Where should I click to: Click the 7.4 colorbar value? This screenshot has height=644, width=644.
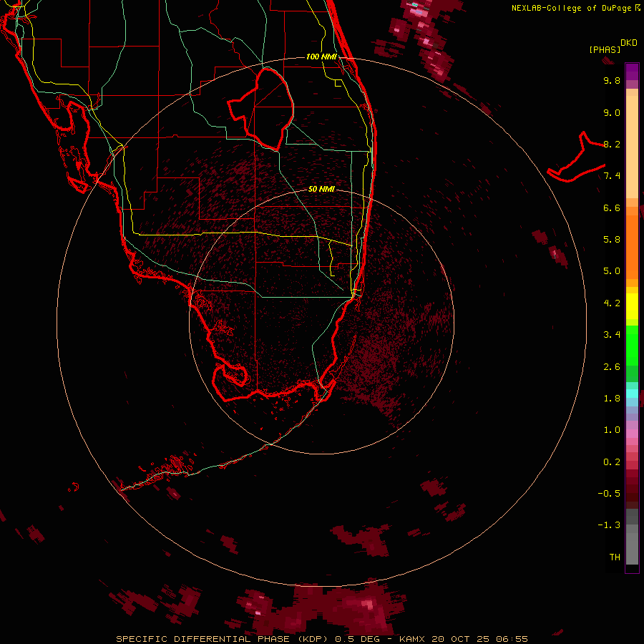[612, 176]
